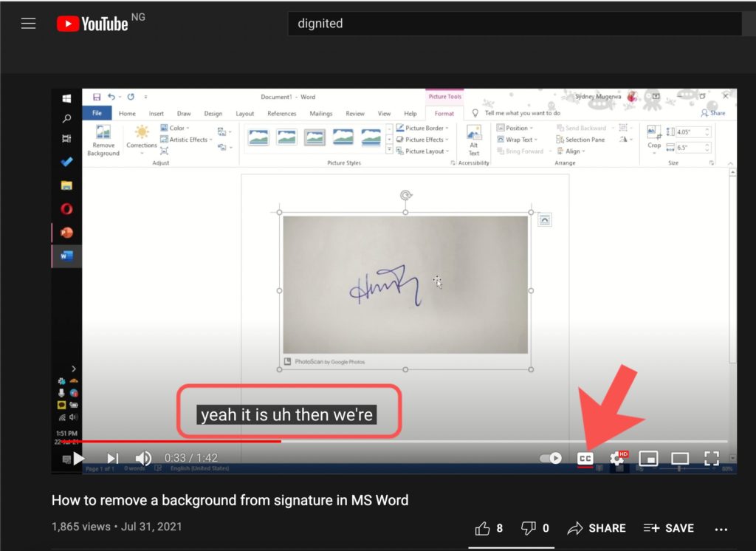The width and height of the screenshot is (756, 551).
Task: Open the video settings gear
Action: click(618, 459)
